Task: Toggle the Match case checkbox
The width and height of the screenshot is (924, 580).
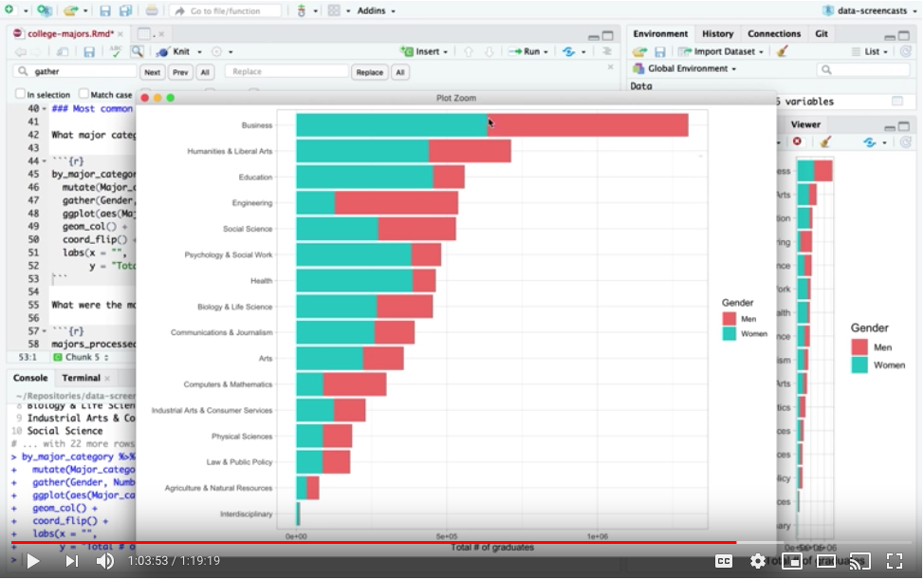Action: coord(83,95)
